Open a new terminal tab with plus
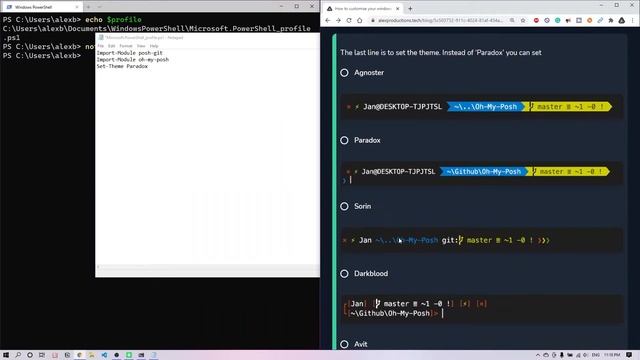The width and height of the screenshot is (640, 360). click(88, 7)
